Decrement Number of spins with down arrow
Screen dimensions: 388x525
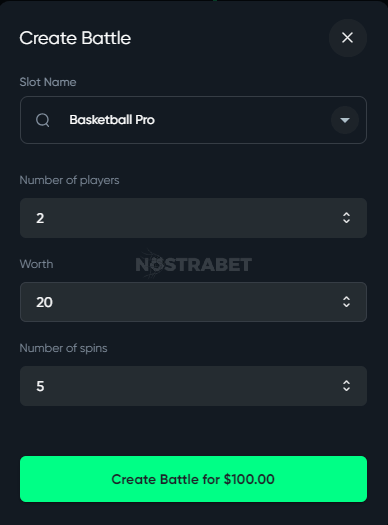pyautogui.click(x=346, y=390)
